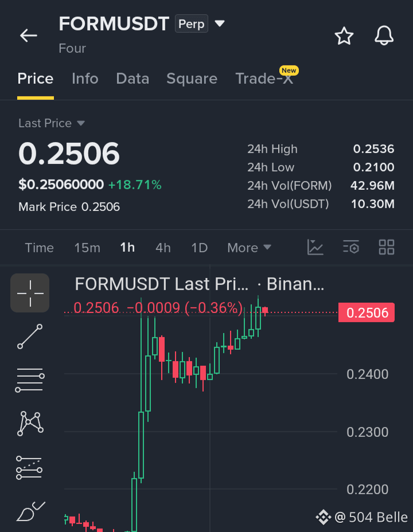Click the 0.2300 axis price label
413x532 pixels.
coord(368,432)
